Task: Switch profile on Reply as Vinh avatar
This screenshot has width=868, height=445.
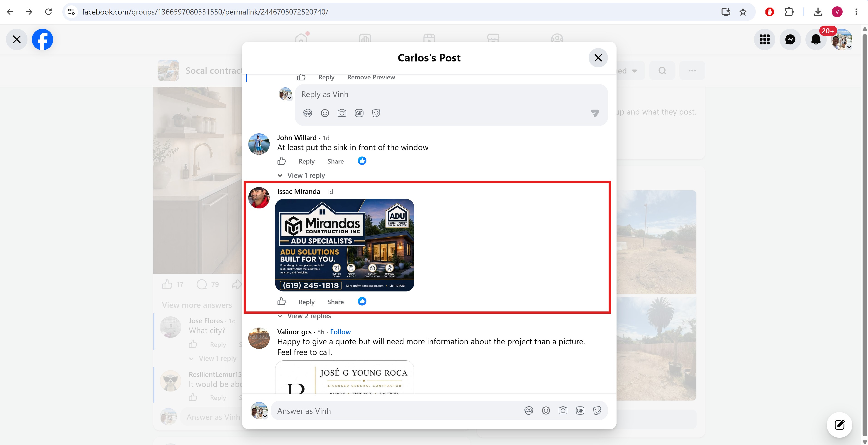Action: click(x=285, y=94)
